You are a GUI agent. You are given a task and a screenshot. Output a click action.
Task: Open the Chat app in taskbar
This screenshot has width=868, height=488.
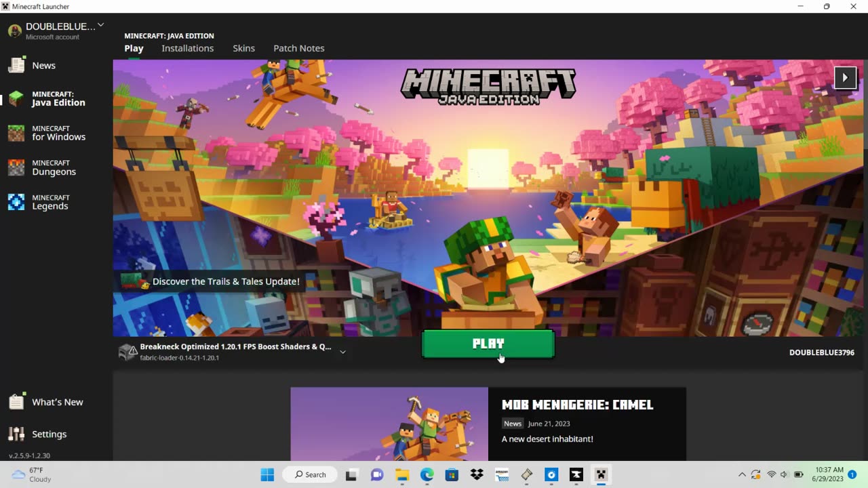(x=377, y=474)
